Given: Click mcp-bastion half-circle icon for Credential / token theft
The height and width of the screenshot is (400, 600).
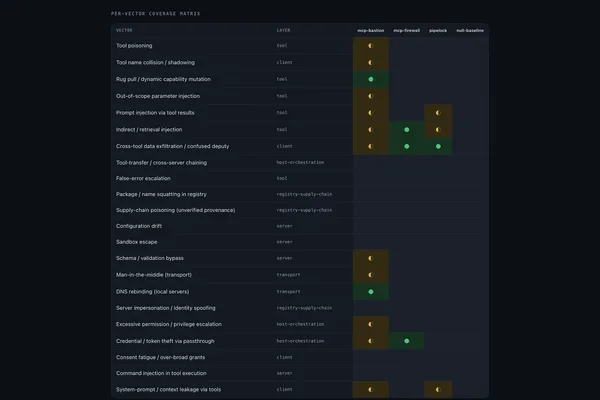Looking at the screenshot, I should 370,341.
